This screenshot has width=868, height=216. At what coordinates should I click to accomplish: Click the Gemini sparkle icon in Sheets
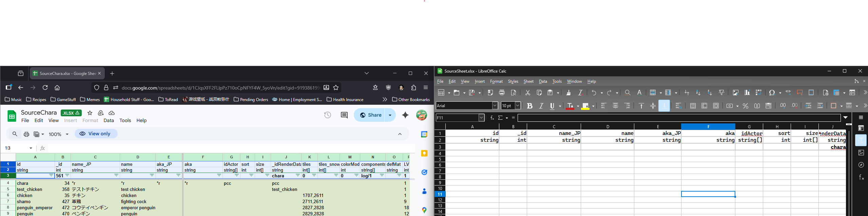click(x=405, y=115)
